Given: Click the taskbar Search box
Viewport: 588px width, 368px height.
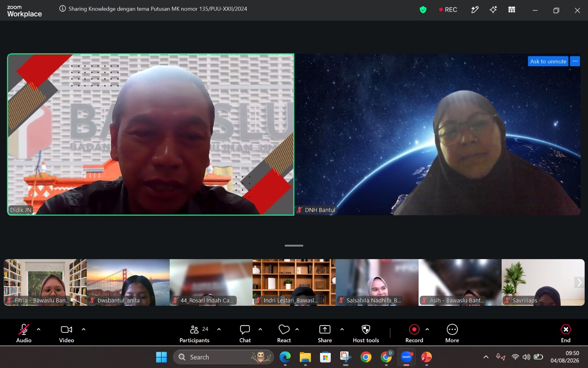Looking at the screenshot, I should click(x=223, y=357).
